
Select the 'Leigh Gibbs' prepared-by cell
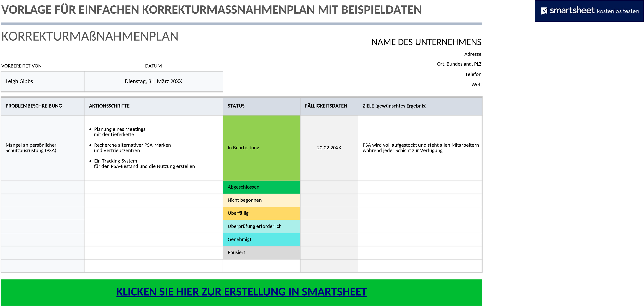pyautogui.click(x=42, y=81)
